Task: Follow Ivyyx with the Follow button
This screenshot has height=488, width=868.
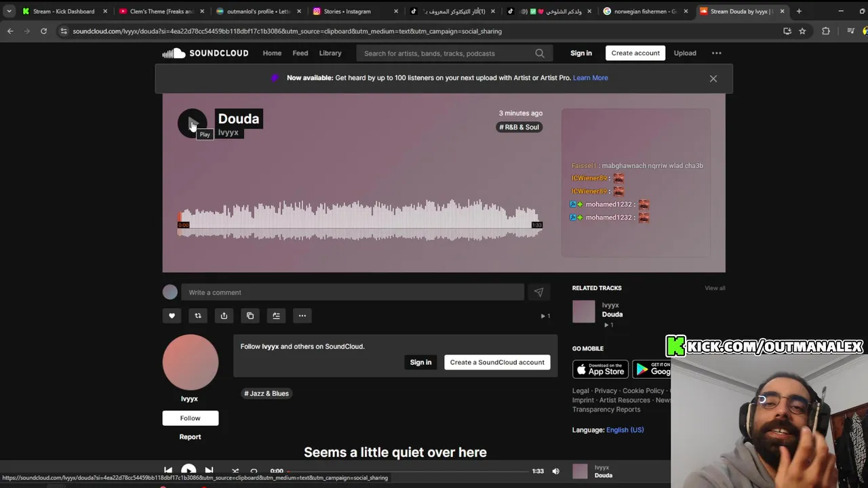Action: (x=190, y=418)
